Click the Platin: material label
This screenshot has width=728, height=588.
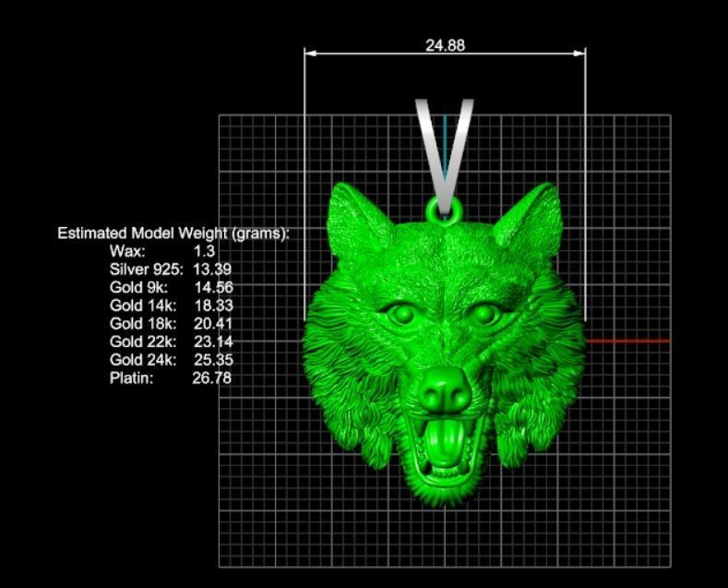coord(131,378)
